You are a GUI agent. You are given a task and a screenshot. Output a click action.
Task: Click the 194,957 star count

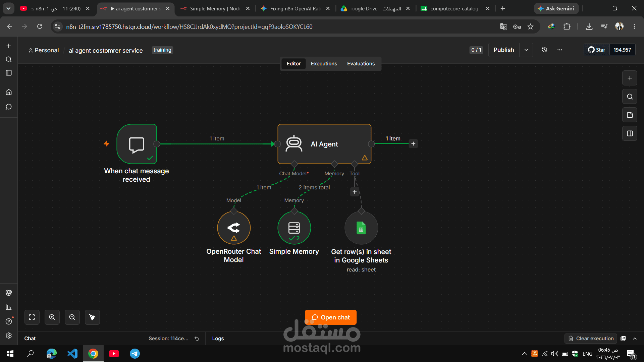[x=622, y=50]
